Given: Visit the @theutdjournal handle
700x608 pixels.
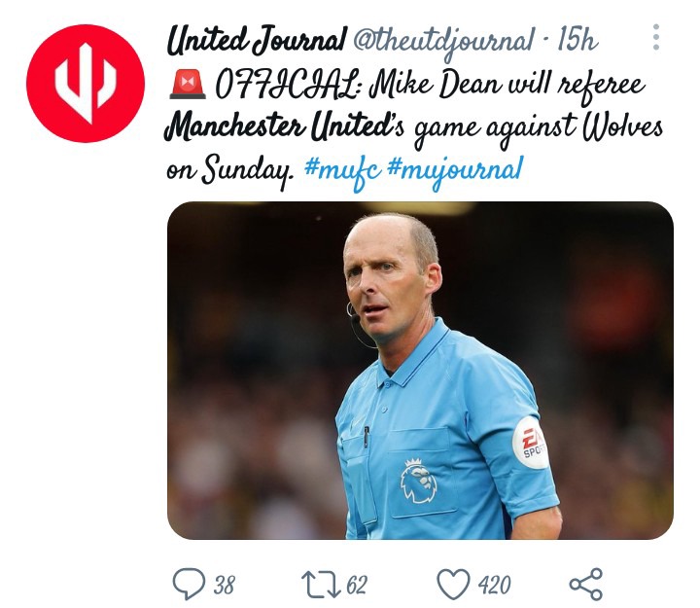Looking at the screenshot, I should click(443, 41).
